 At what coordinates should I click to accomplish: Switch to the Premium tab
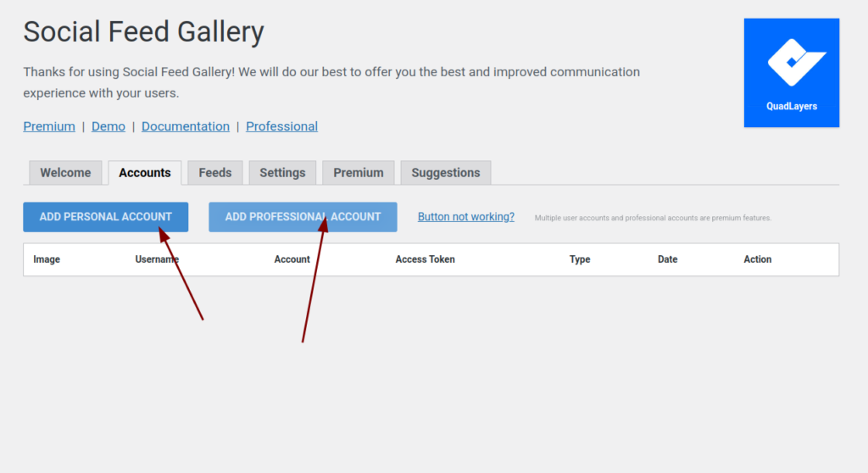tap(359, 173)
